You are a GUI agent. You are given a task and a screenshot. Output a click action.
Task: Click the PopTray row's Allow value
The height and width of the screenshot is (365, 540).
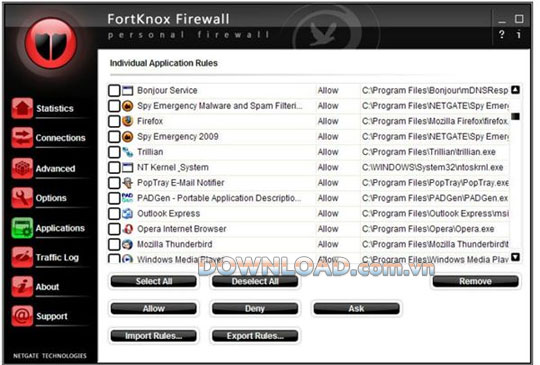[x=328, y=183]
